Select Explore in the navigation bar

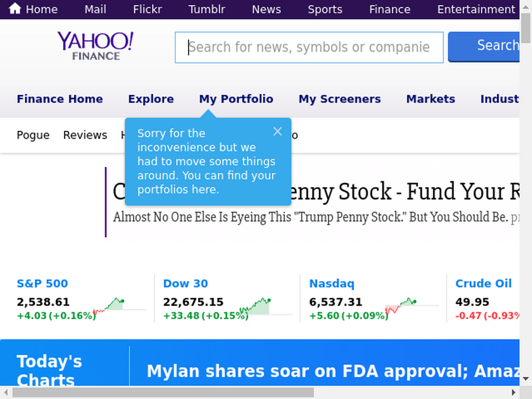pos(151,99)
